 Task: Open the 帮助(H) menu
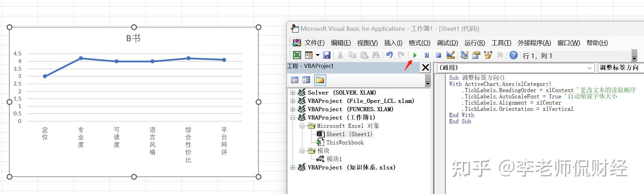point(597,43)
